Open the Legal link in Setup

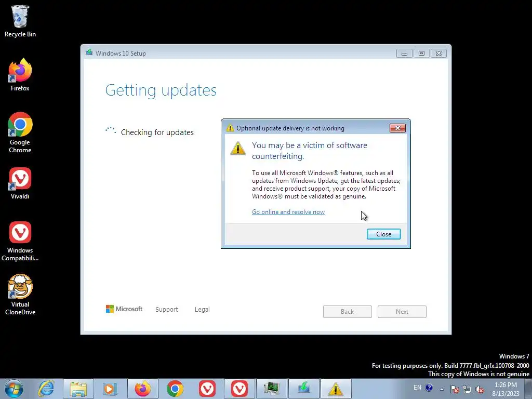202,310
